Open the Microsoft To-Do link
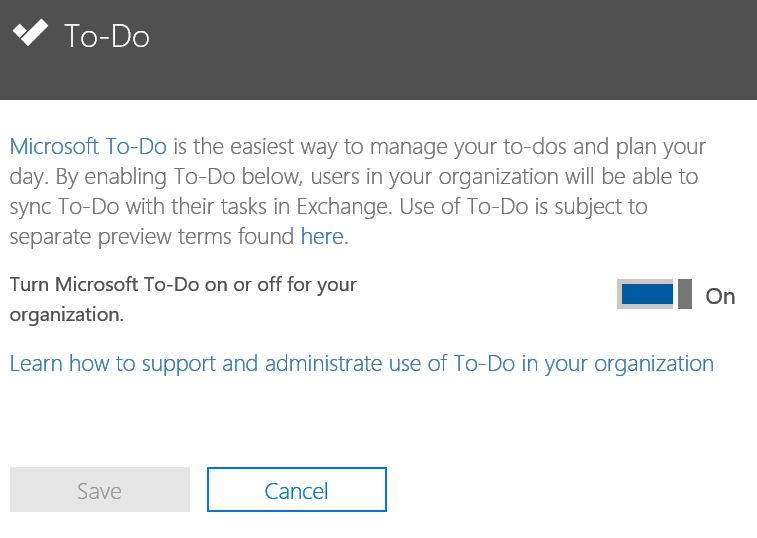The image size is (757, 538). pyautogui.click(x=88, y=147)
